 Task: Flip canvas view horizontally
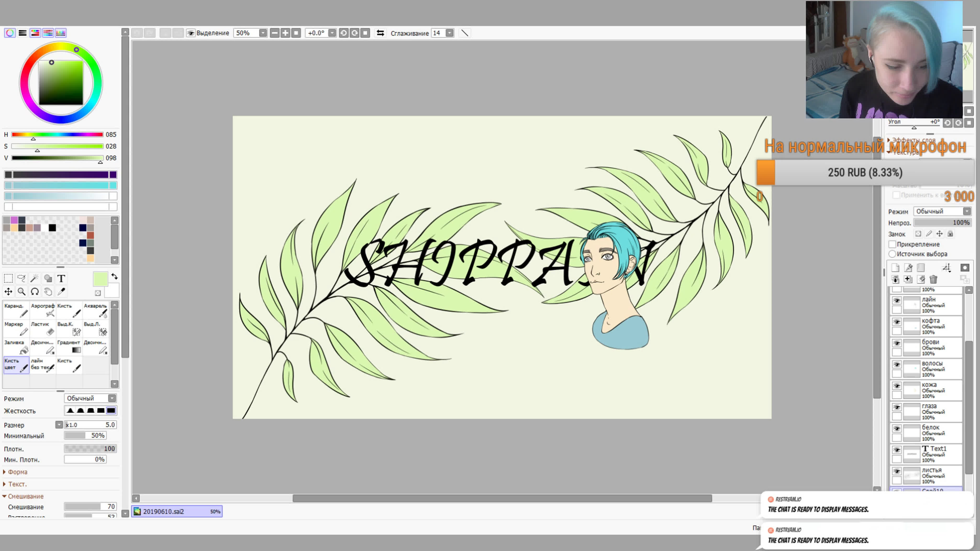pos(380,33)
